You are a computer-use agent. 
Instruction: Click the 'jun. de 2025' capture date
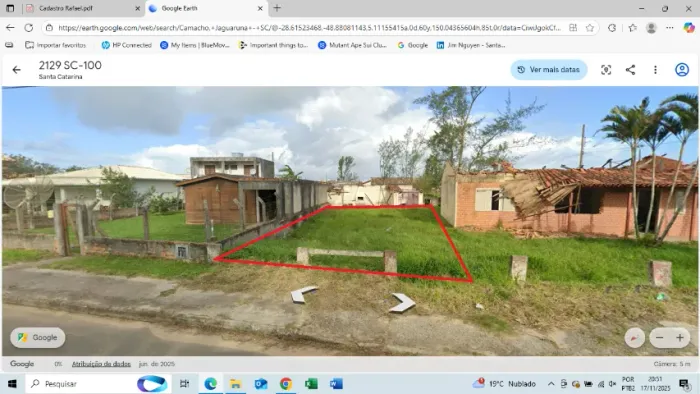click(x=157, y=364)
